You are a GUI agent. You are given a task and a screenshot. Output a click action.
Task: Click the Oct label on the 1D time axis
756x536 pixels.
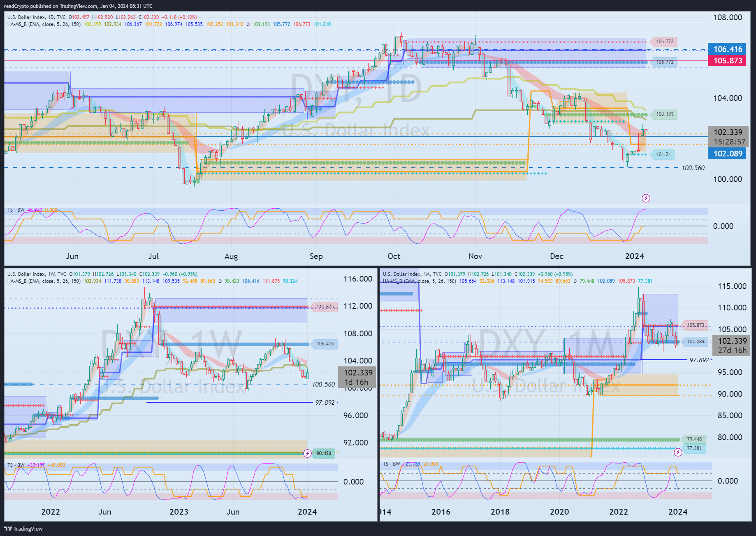point(394,256)
